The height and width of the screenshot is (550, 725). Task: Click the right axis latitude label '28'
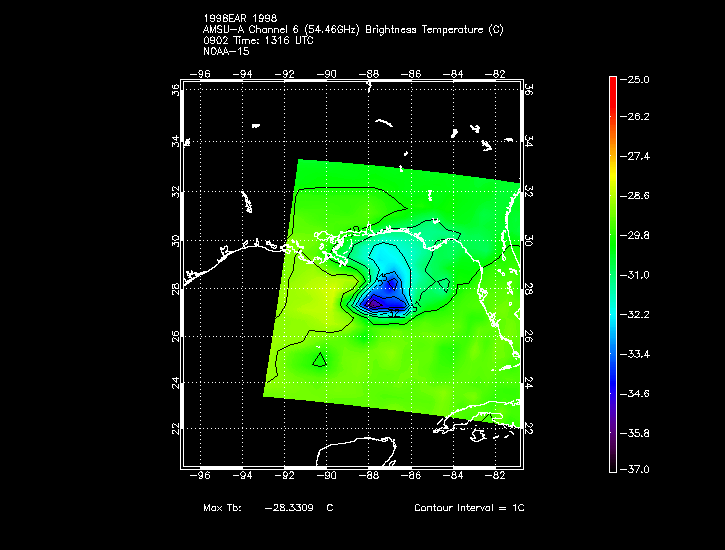(529, 289)
